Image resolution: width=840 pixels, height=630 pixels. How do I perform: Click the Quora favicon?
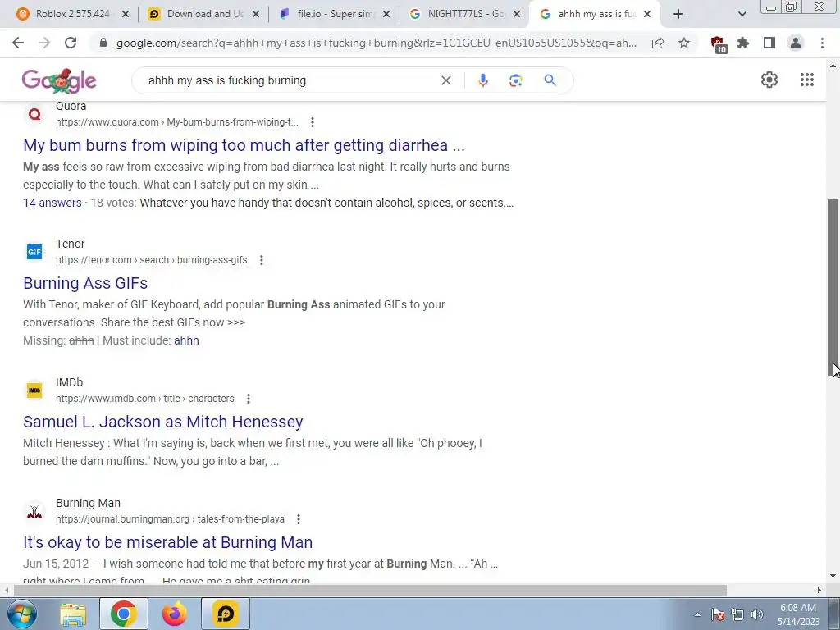(34, 114)
